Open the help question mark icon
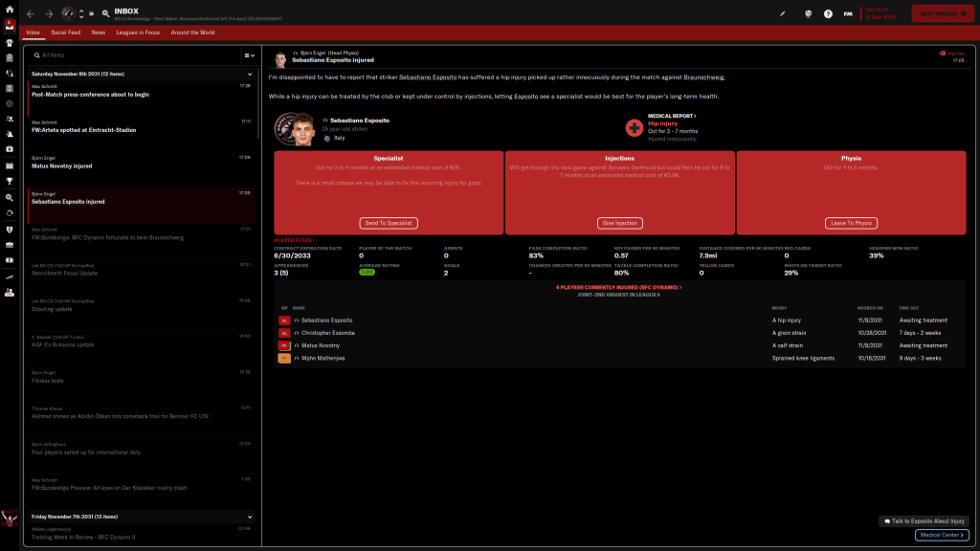Image resolution: width=980 pixels, height=551 pixels. (828, 14)
